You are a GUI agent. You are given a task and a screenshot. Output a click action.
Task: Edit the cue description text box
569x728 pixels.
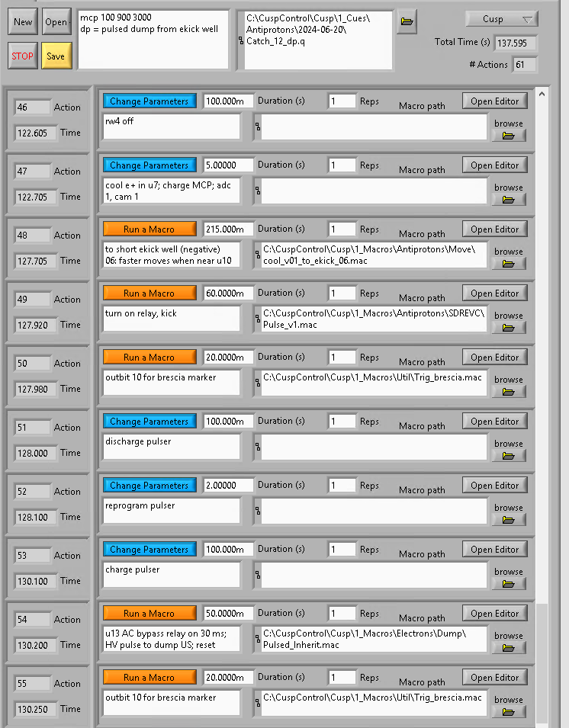click(x=153, y=40)
